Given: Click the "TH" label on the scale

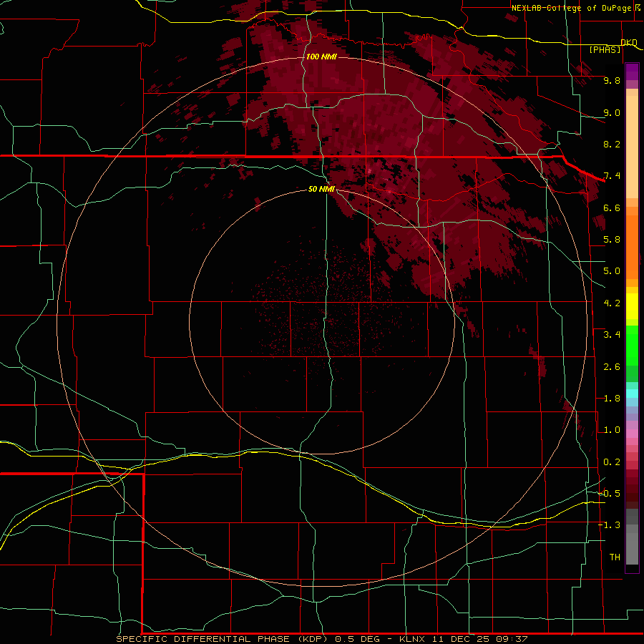Looking at the screenshot, I should pos(615,557).
